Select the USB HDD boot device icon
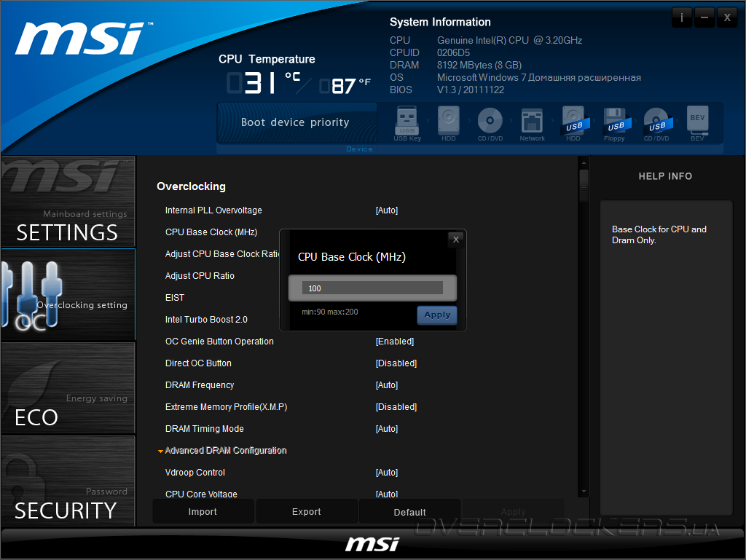This screenshot has width=746, height=560. click(x=575, y=122)
